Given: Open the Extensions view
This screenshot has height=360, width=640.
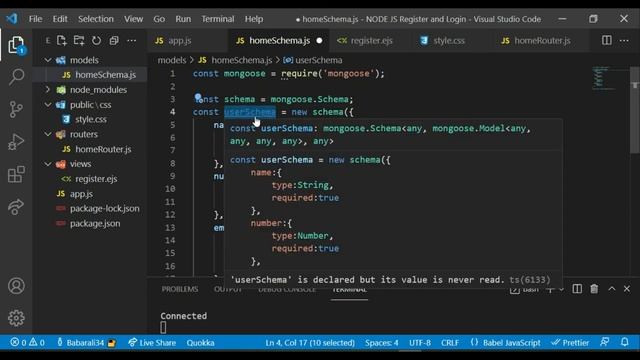Looking at the screenshot, I should pyautogui.click(x=16, y=174).
